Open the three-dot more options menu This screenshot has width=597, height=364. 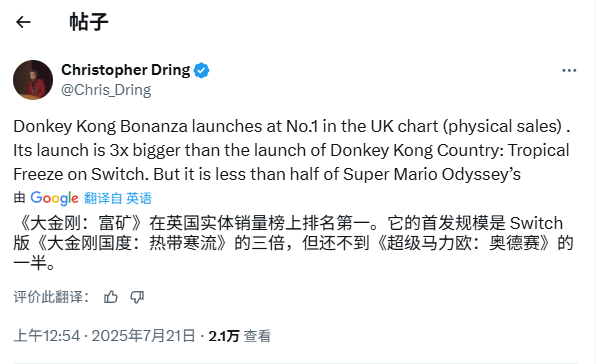click(569, 70)
